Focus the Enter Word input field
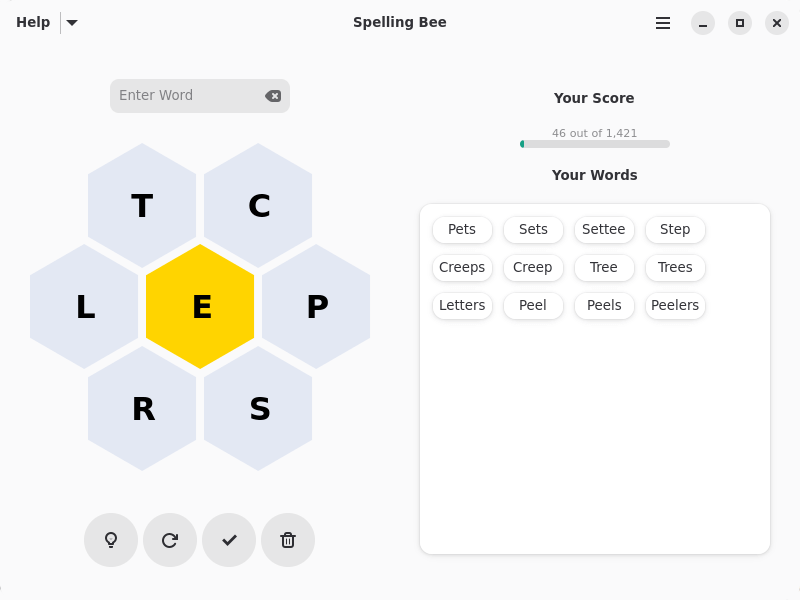 [200, 96]
